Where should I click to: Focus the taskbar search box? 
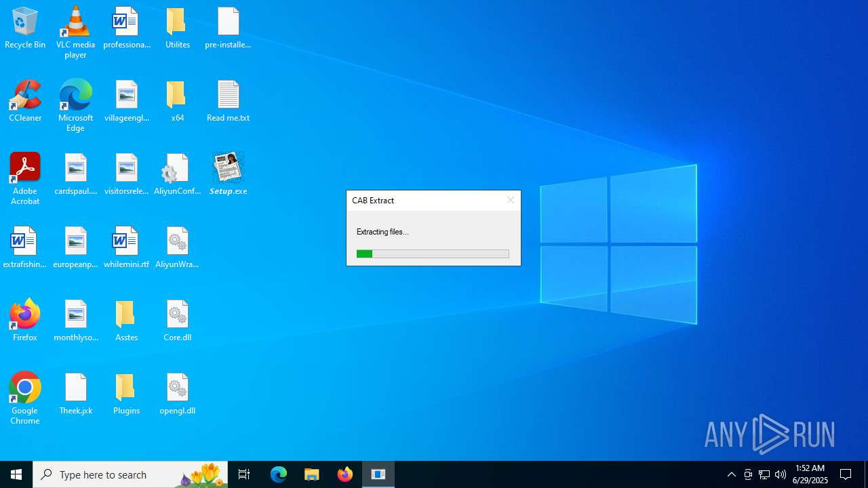click(130, 474)
